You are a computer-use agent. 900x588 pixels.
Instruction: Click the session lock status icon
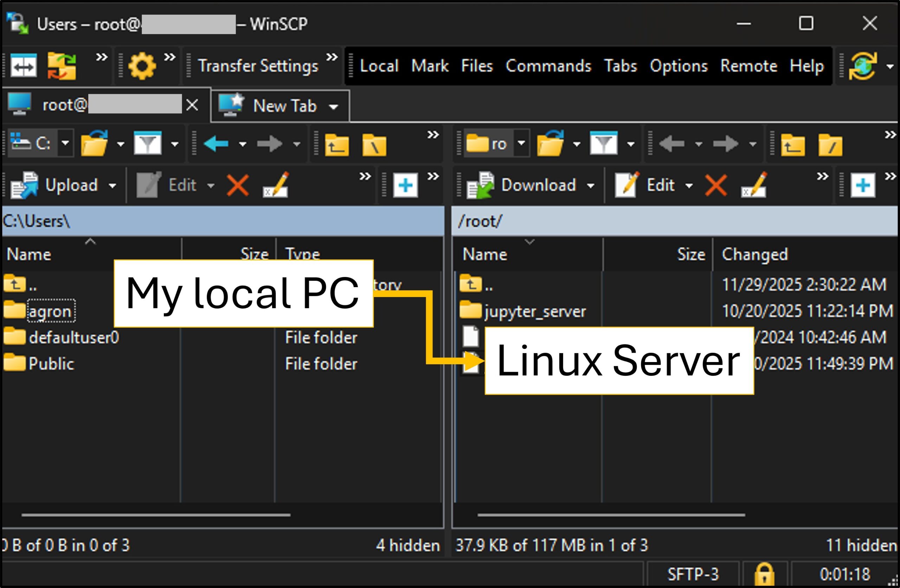pos(764,574)
